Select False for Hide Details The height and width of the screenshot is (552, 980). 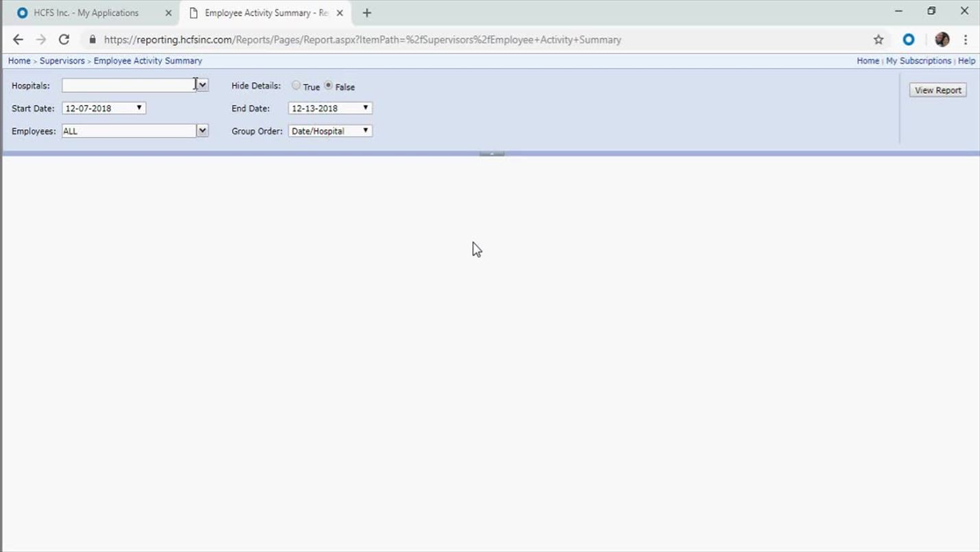point(328,86)
